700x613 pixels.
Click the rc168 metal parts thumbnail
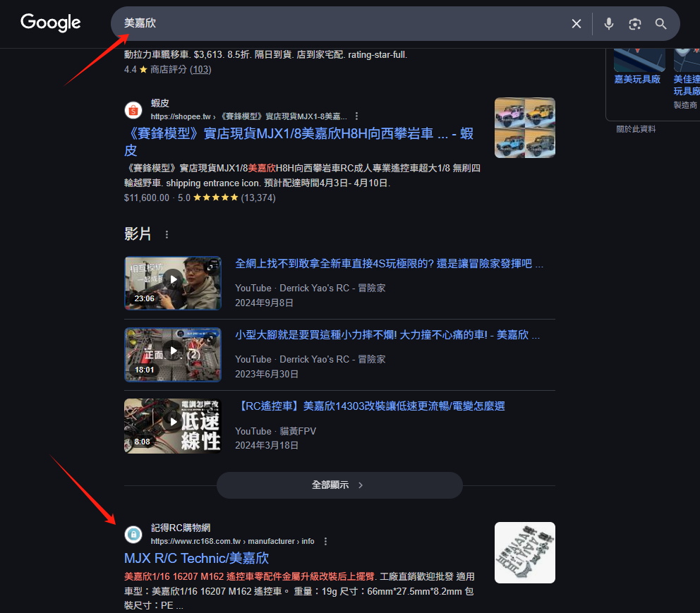pyautogui.click(x=524, y=552)
